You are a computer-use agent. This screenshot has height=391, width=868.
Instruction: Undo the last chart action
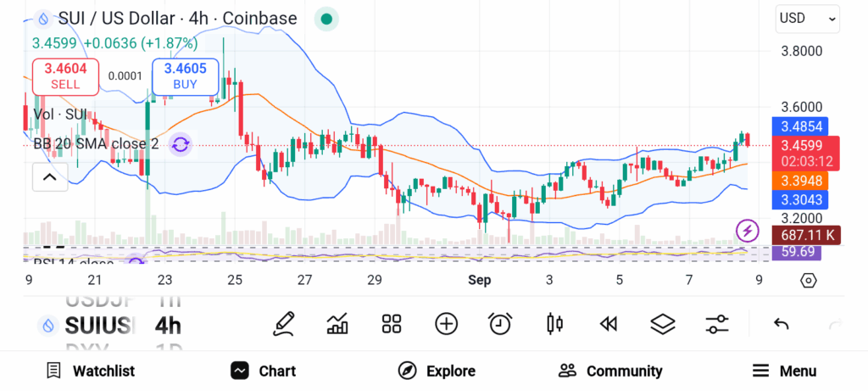(782, 323)
